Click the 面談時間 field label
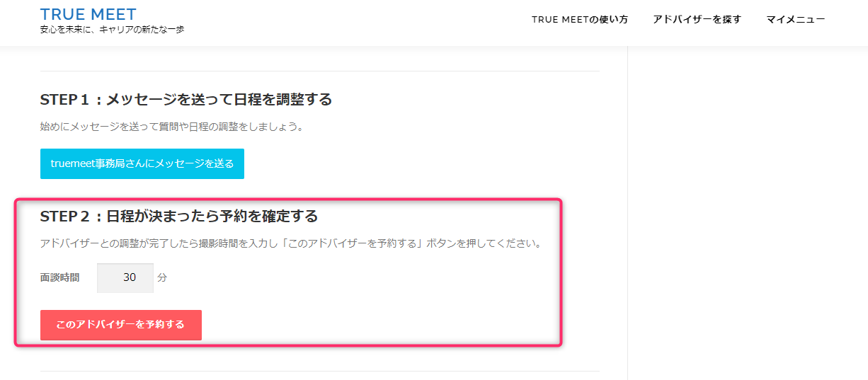Screen dimensions: 868x380 pos(59,277)
